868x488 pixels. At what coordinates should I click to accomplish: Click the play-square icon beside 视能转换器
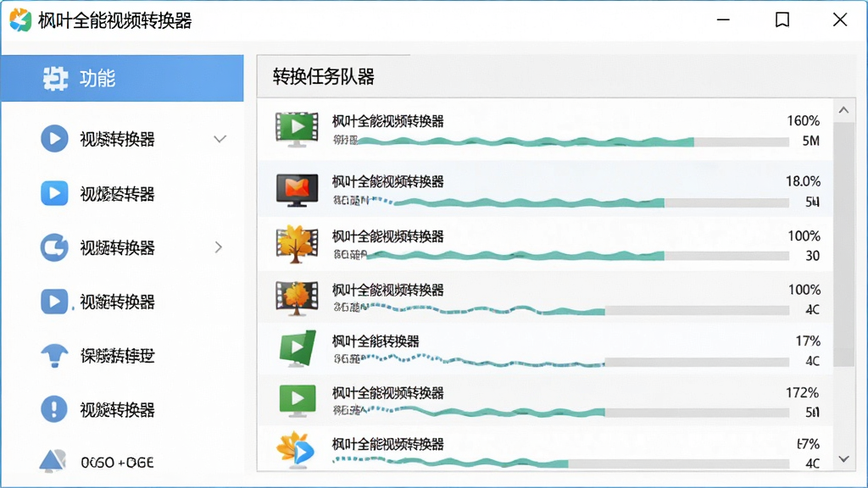pos(54,302)
